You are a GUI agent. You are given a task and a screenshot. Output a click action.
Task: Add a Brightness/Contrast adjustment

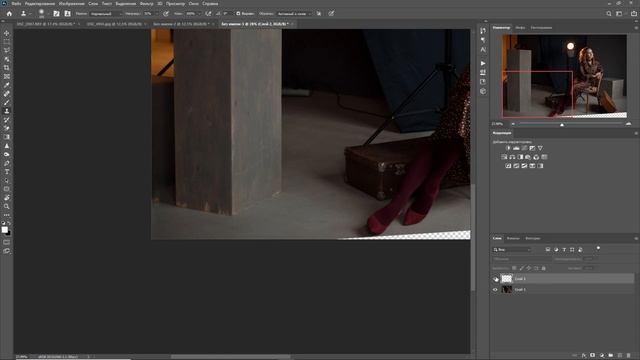pos(508,148)
